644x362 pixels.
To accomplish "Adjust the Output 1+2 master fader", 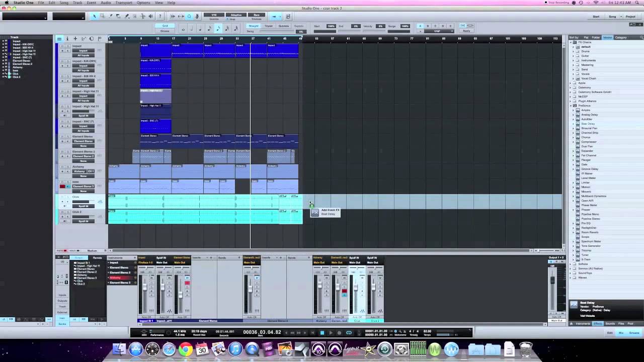I will tap(552, 280).
